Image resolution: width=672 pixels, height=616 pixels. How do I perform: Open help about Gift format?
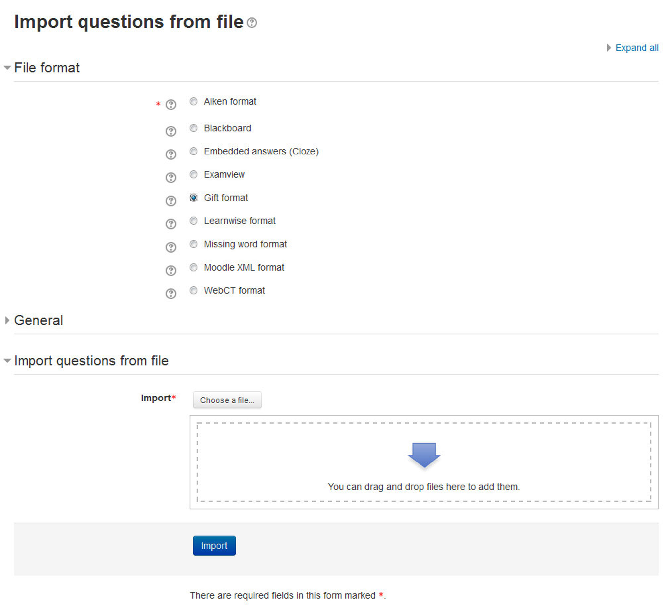tap(171, 201)
